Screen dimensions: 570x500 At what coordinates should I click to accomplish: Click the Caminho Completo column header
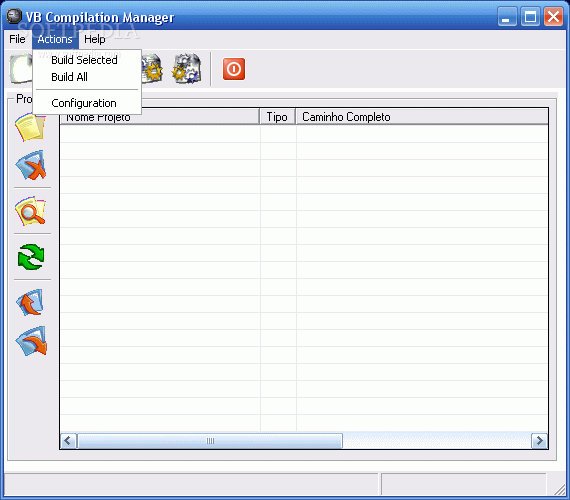click(422, 117)
